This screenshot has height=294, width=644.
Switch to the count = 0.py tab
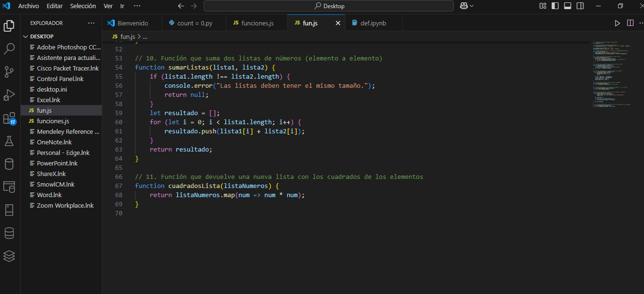pos(194,23)
